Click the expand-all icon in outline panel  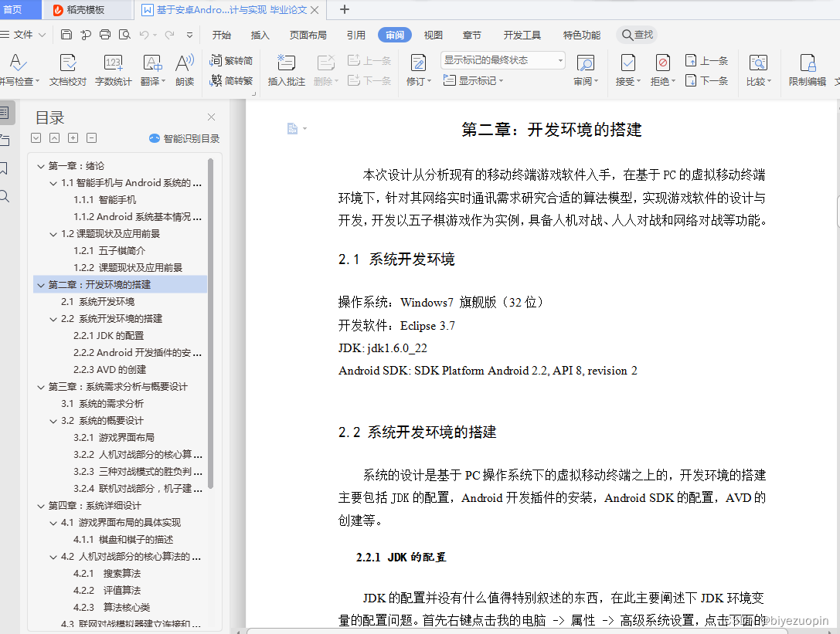click(x=36, y=138)
